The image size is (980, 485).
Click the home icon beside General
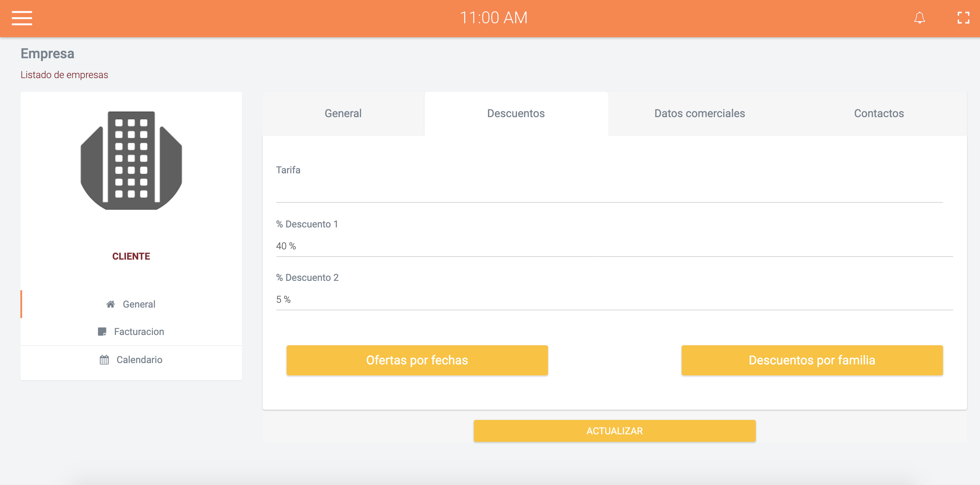point(110,304)
